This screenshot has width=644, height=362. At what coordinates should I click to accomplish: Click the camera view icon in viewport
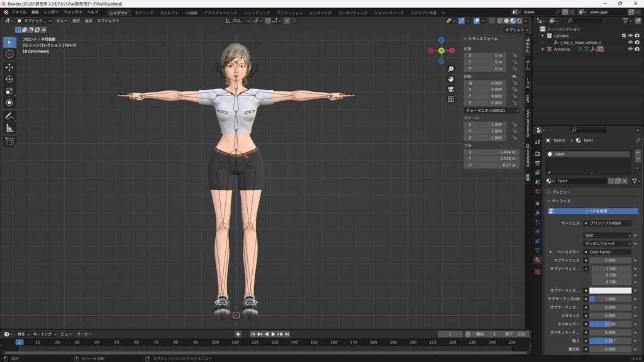[x=451, y=89]
